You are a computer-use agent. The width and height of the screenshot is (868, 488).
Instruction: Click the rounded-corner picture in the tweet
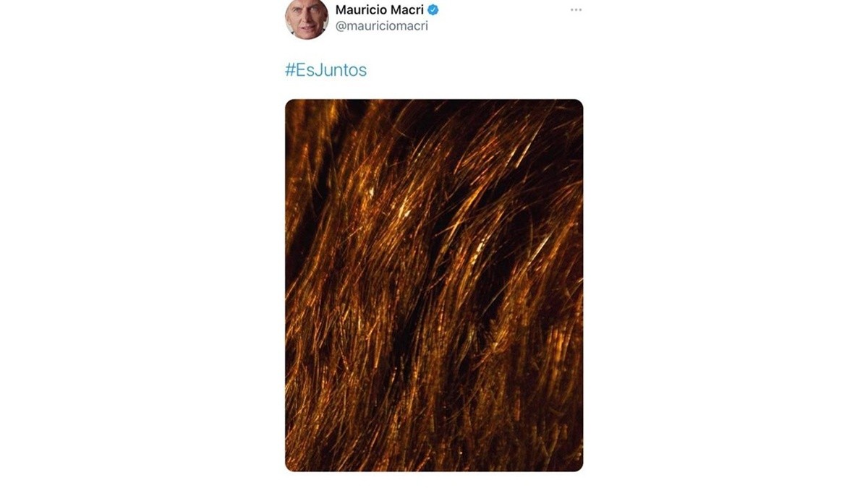click(x=434, y=286)
